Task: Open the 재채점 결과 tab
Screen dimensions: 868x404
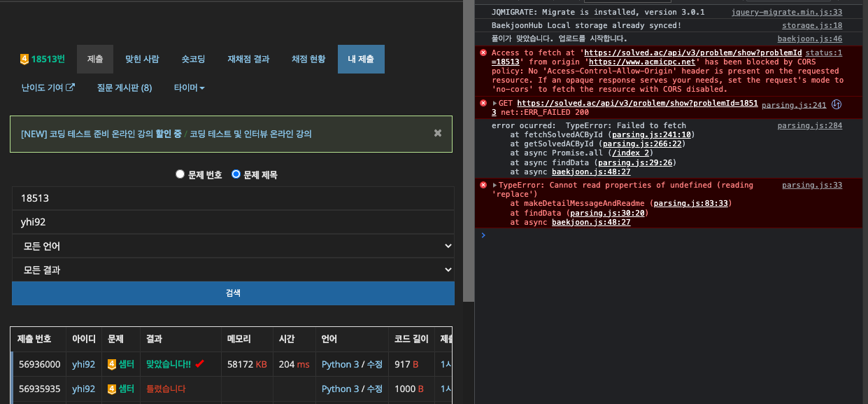Action: point(248,60)
